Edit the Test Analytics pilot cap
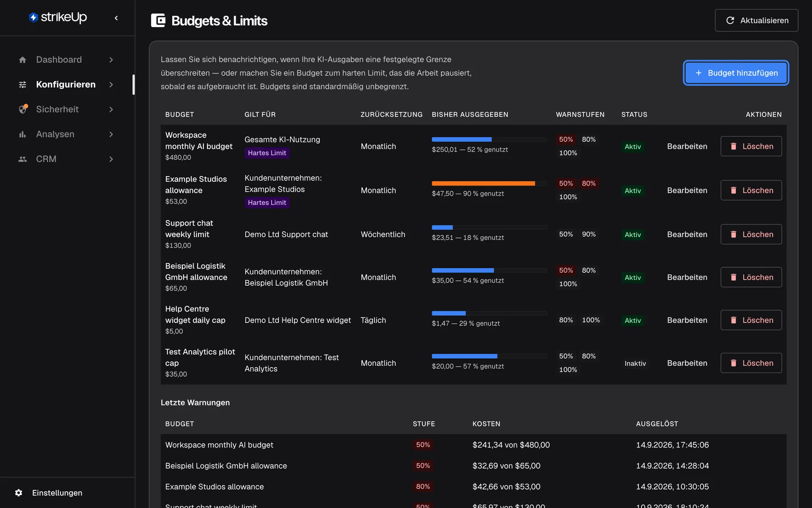 [687, 363]
